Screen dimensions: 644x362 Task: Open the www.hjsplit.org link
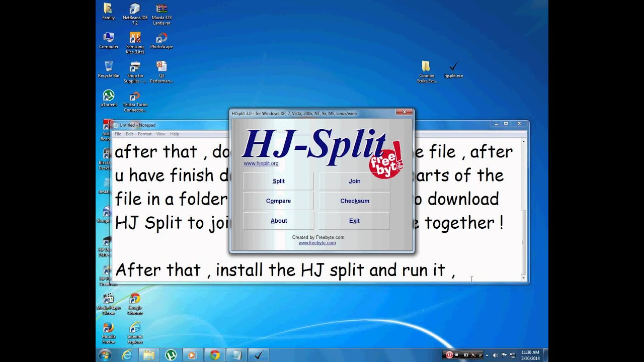point(261,163)
